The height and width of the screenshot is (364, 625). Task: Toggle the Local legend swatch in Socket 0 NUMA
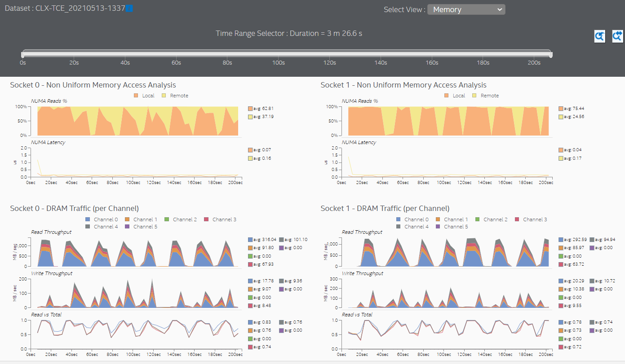point(136,96)
